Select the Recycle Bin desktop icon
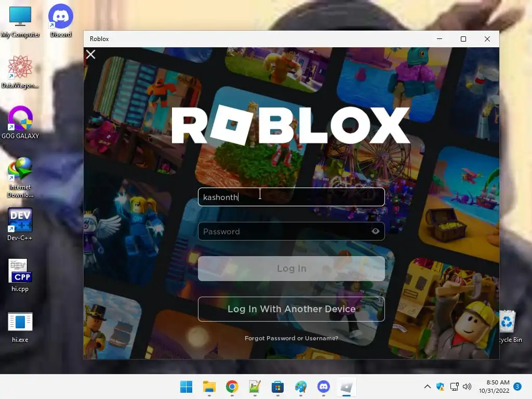The image size is (532, 399). coord(509,326)
